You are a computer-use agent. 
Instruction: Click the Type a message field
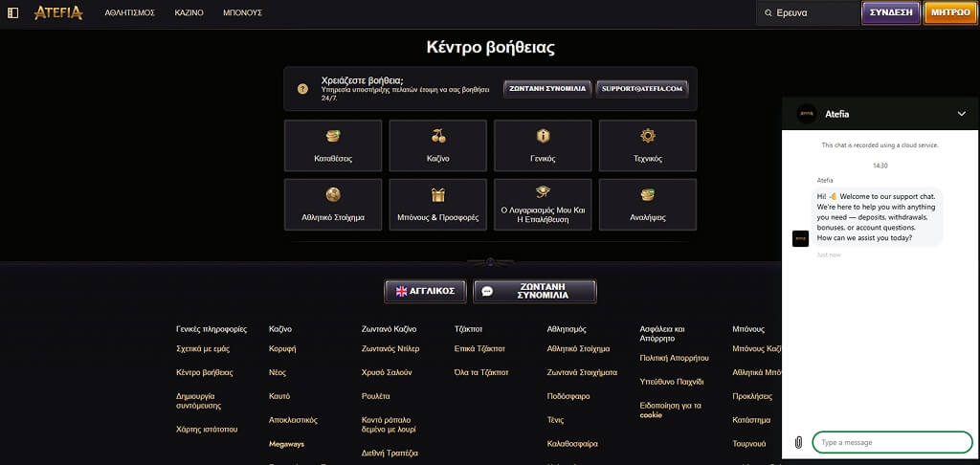(892, 442)
